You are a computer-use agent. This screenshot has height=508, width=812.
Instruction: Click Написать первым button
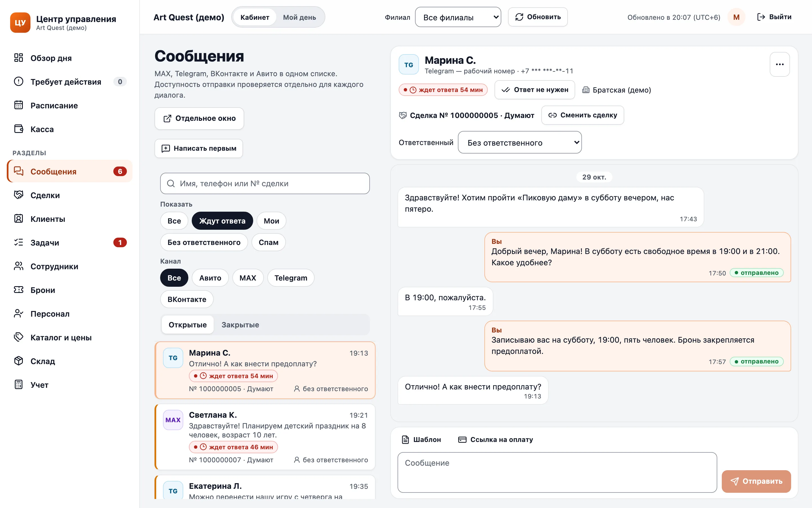[x=199, y=148]
